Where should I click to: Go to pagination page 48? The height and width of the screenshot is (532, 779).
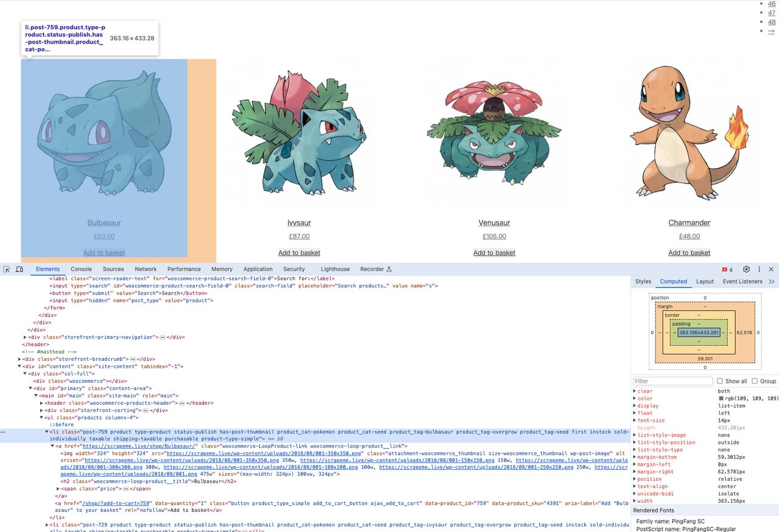pyautogui.click(x=772, y=22)
